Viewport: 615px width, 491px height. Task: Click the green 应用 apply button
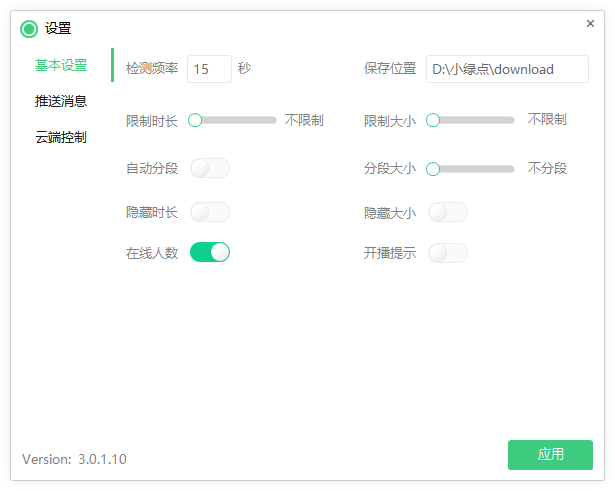pyautogui.click(x=550, y=454)
